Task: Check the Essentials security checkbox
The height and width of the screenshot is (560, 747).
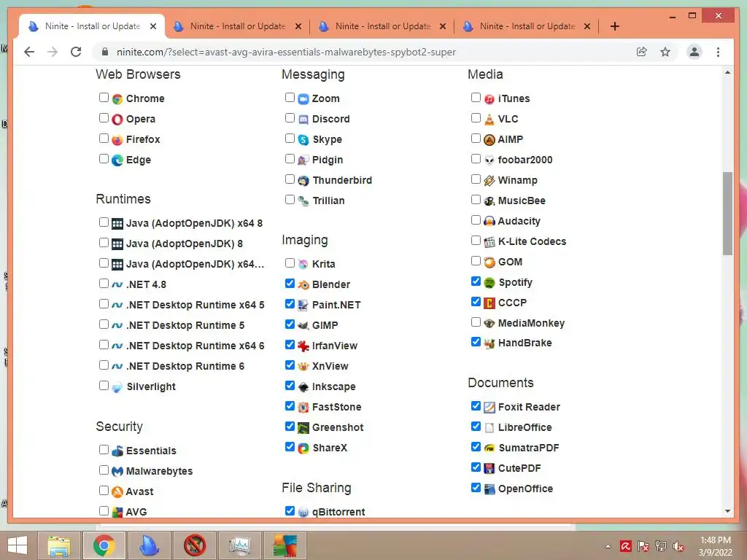Action: pyautogui.click(x=104, y=449)
